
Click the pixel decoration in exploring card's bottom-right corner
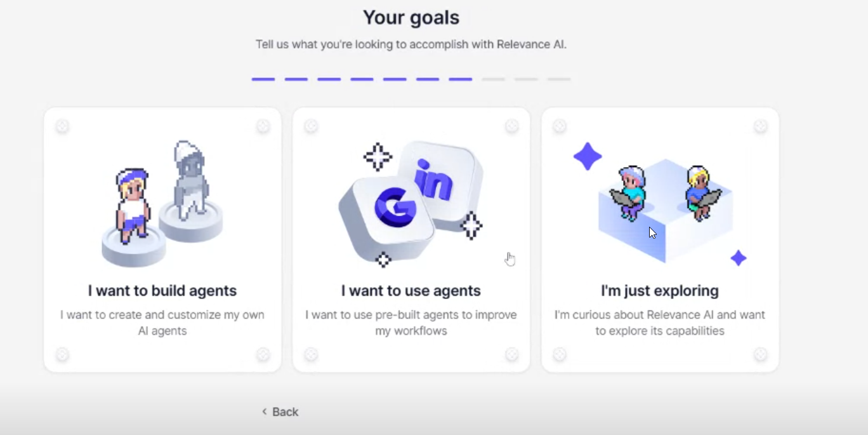click(760, 354)
